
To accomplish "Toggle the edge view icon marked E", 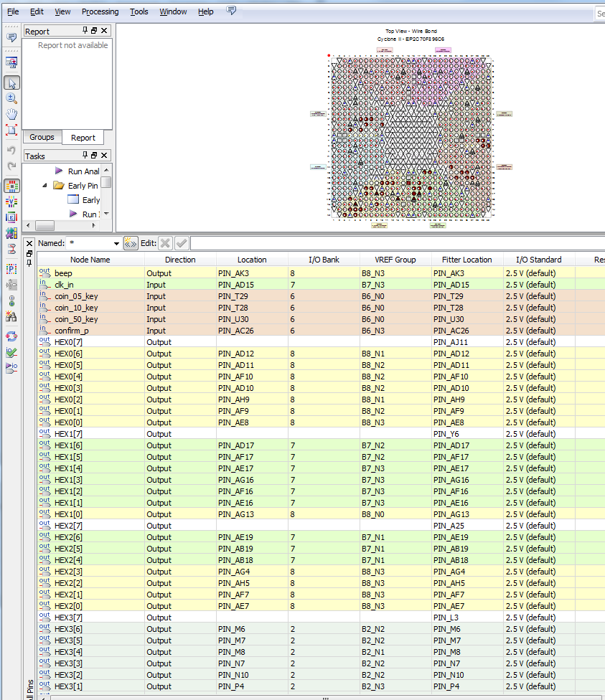I will [x=11, y=217].
